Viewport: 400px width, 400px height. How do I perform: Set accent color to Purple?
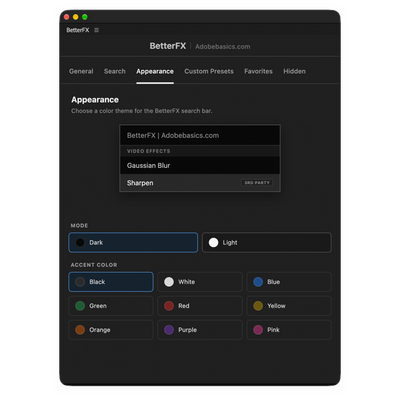pos(200,330)
